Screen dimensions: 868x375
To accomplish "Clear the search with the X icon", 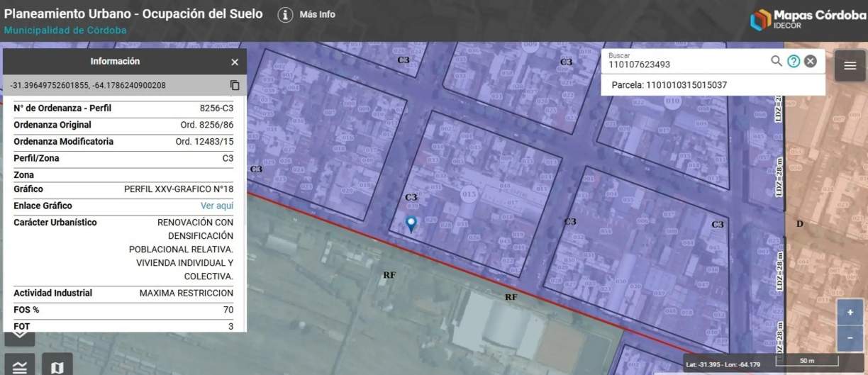I will click(x=811, y=61).
